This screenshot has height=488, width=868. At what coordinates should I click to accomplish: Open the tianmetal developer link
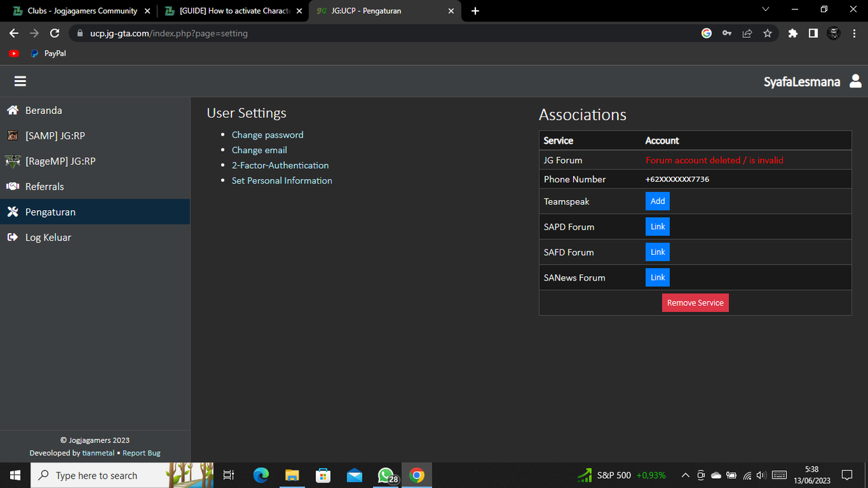tap(98, 453)
